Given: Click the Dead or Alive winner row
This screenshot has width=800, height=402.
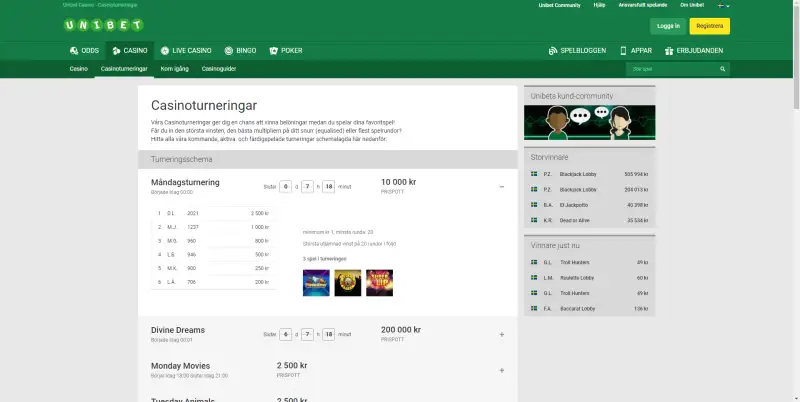Looking at the screenshot, I should tap(589, 220).
